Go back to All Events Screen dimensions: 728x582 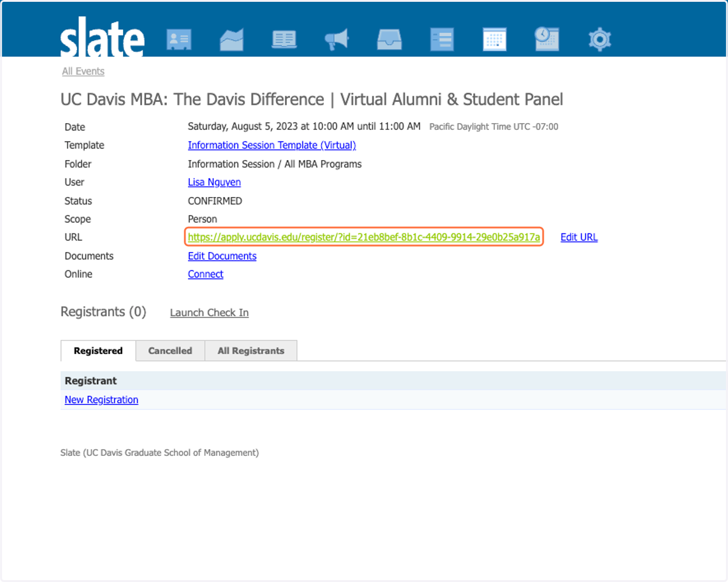click(83, 72)
